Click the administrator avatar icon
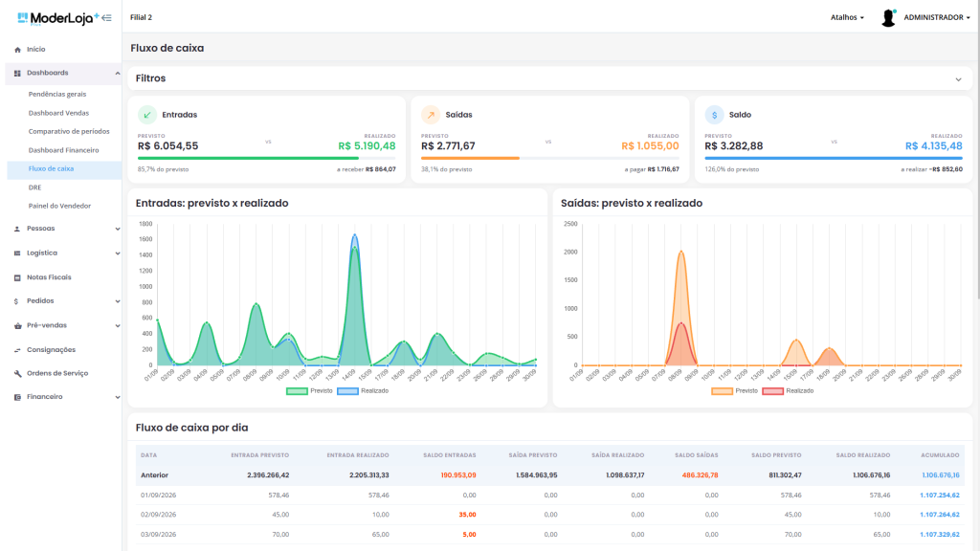This screenshot has height=551, width=980. [x=888, y=18]
